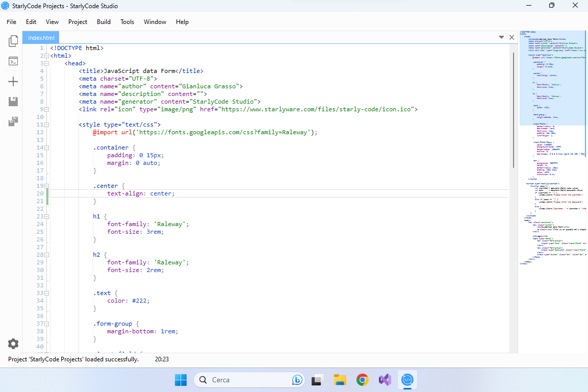Click font-size: 2rem declaration
The image size is (588, 392).
pyautogui.click(x=136, y=271)
